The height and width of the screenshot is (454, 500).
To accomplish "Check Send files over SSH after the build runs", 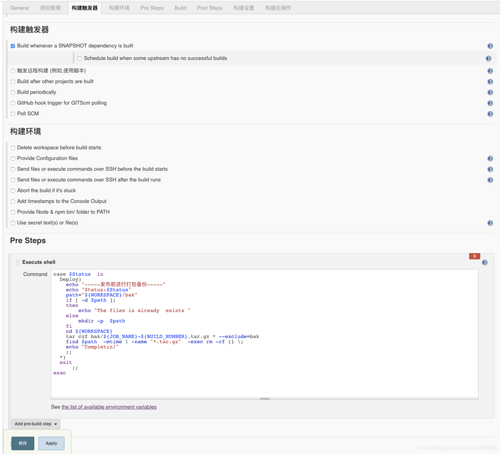I will click(x=13, y=180).
